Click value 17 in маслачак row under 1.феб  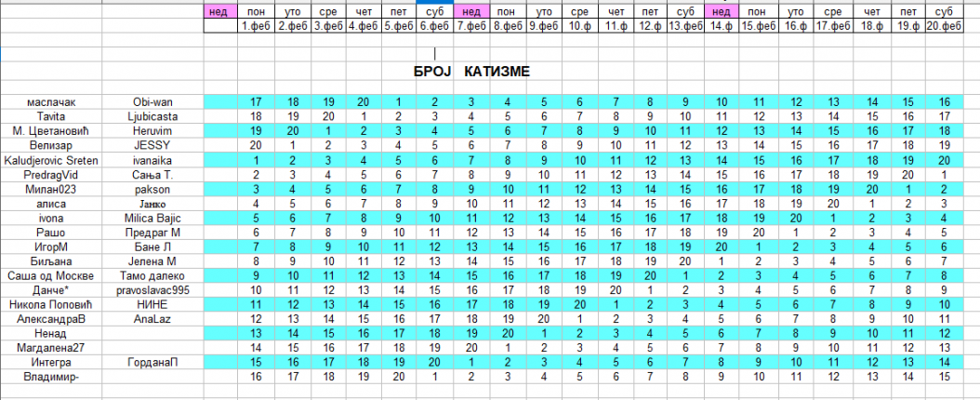click(x=256, y=102)
